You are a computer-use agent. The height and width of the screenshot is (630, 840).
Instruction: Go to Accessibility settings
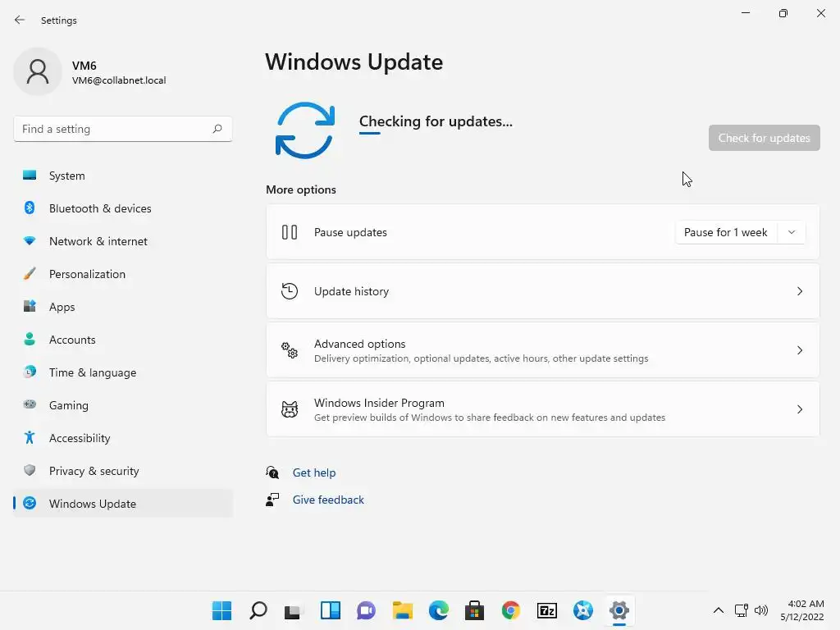pyautogui.click(x=123, y=438)
